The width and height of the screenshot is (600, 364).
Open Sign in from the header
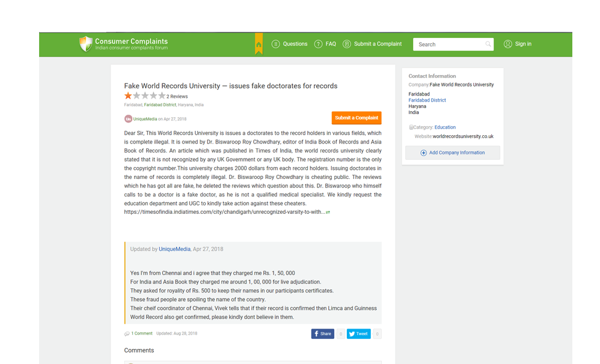tap(523, 44)
